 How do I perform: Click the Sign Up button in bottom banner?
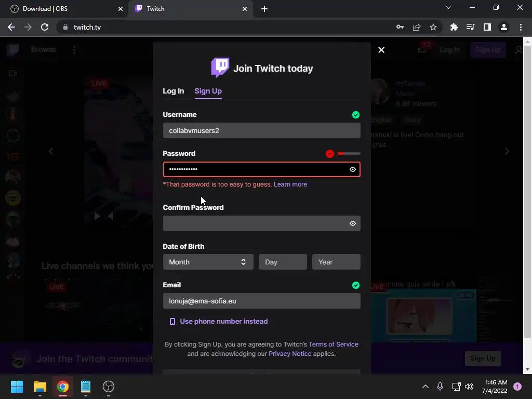[x=483, y=358]
